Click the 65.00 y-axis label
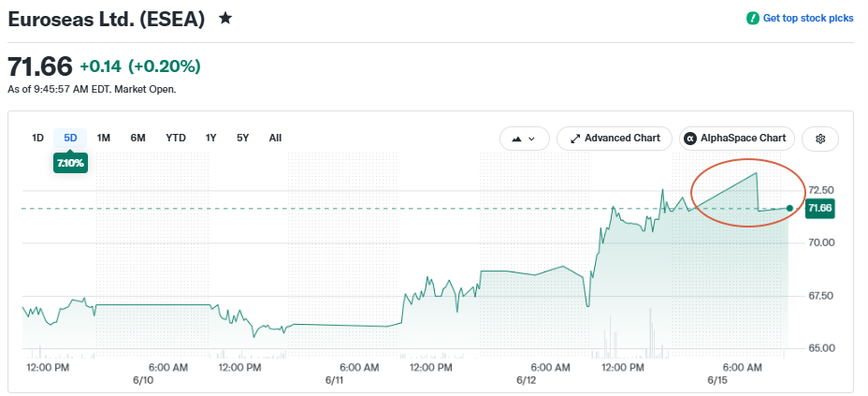Screen dimensions: 868x396 (821, 348)
